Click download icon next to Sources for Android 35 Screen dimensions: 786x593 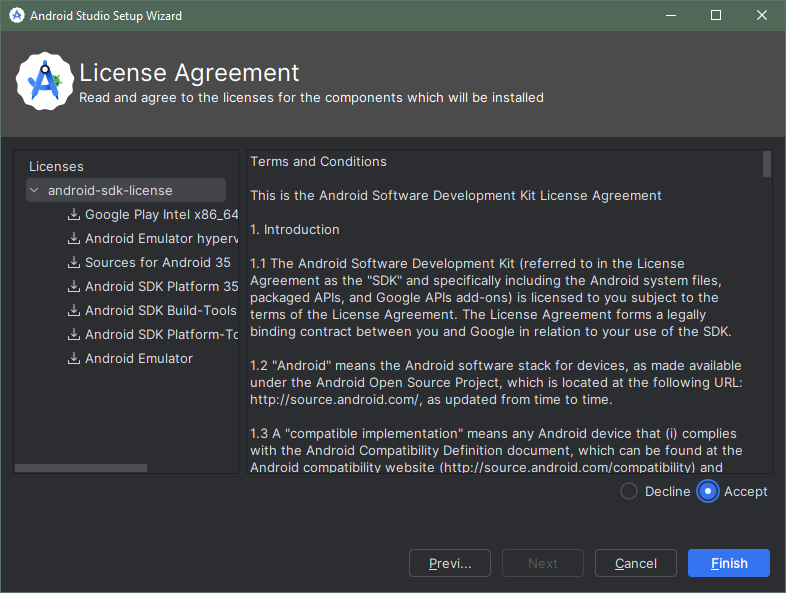(74, 263)
